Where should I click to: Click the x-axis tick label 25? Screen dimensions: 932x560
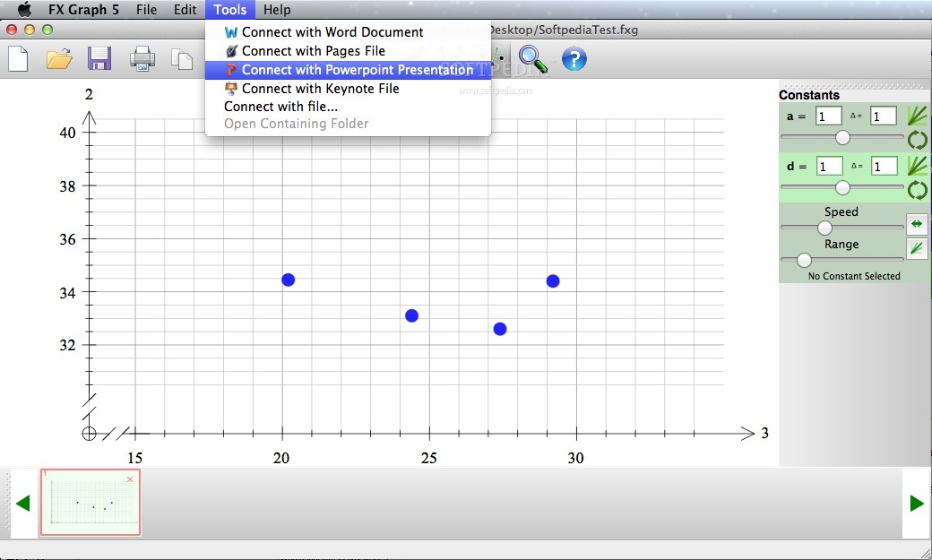click(429, 459)
